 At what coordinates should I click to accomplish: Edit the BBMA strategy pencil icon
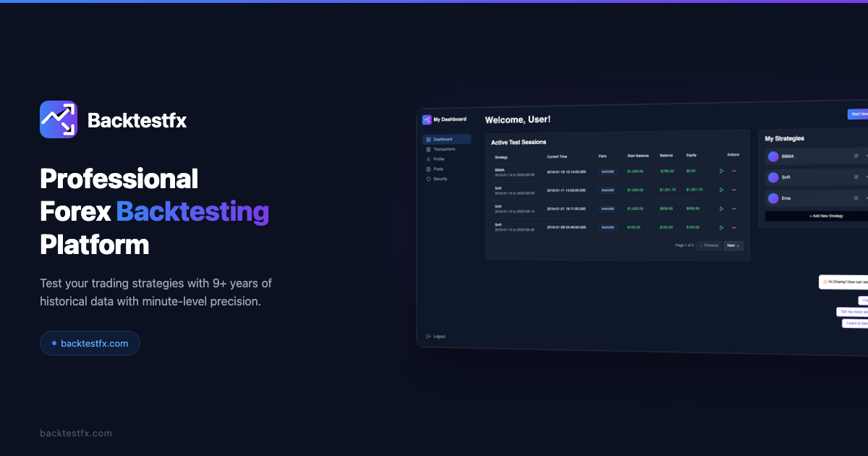pyautogui.click(x=856, y=156)
